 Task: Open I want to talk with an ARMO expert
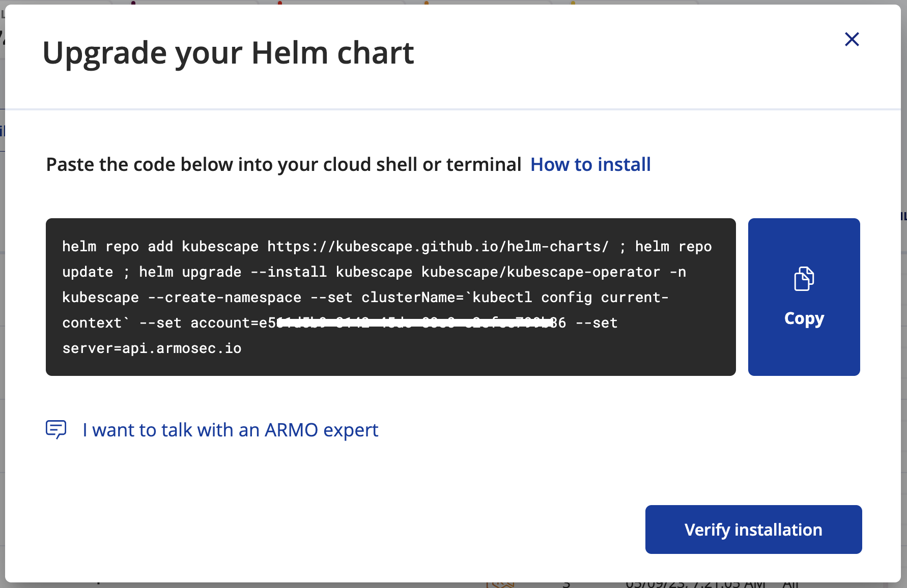coord(230,430)
